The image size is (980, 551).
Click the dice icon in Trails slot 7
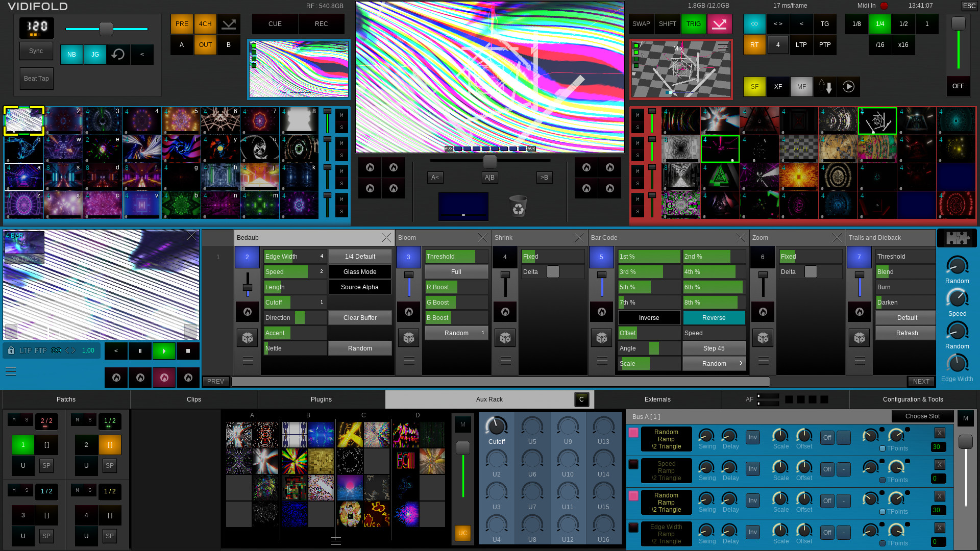click(860, 338)
